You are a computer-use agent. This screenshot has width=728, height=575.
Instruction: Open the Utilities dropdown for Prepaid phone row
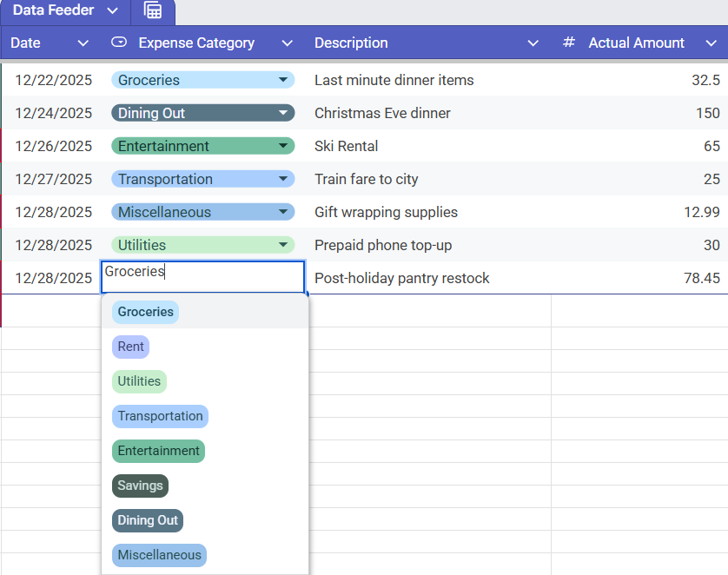click(282, 245)
